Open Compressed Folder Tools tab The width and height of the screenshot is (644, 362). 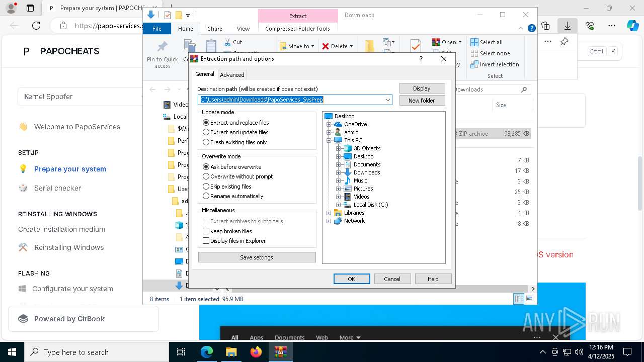(x=298, y=29)
